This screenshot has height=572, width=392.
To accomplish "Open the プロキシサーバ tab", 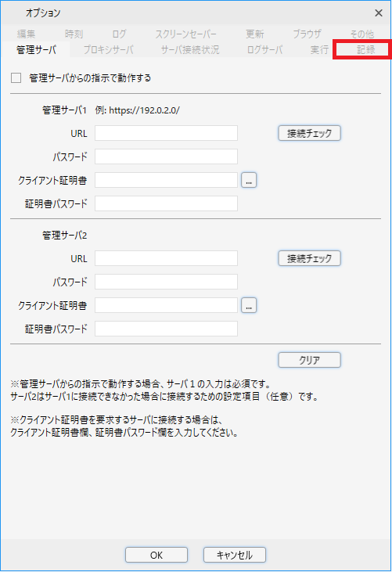I will [109, 49].
